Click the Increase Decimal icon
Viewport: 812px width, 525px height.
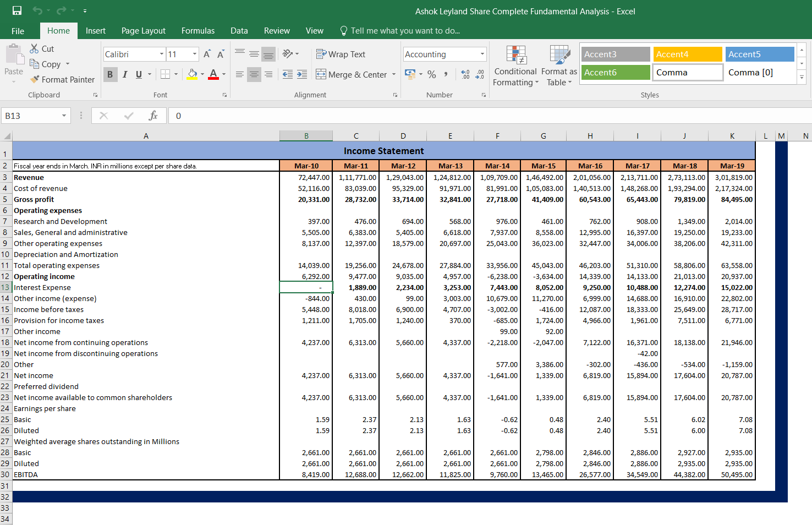[x=465, y=74]
